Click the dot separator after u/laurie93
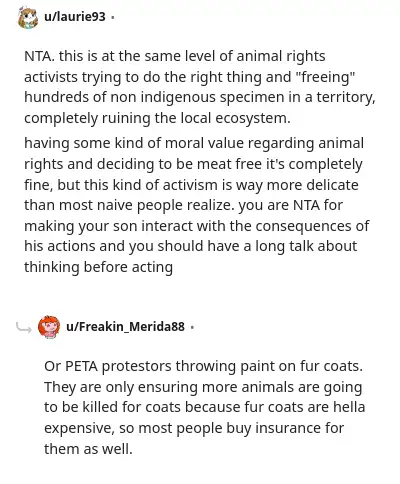Image resolution: width=400 pixels, height=484 pixels. tap(113, 17)
